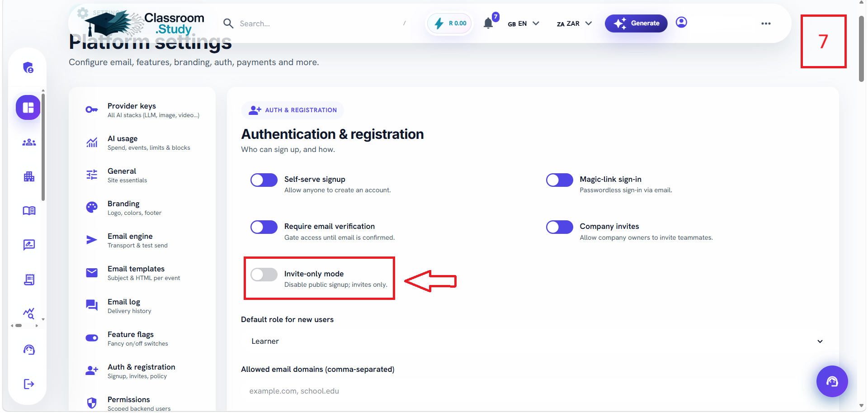Select AI usage settings section
Screen dimensions: 868x413
[x=142, y=142]
